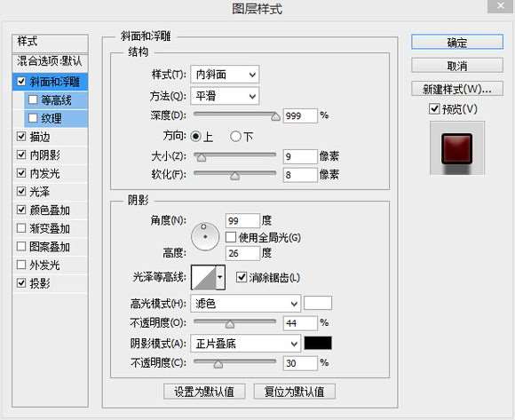The height and width of the screenshot is (420, 515).
Task: Click the red style preview thumbnail
Action: [457, 148]
